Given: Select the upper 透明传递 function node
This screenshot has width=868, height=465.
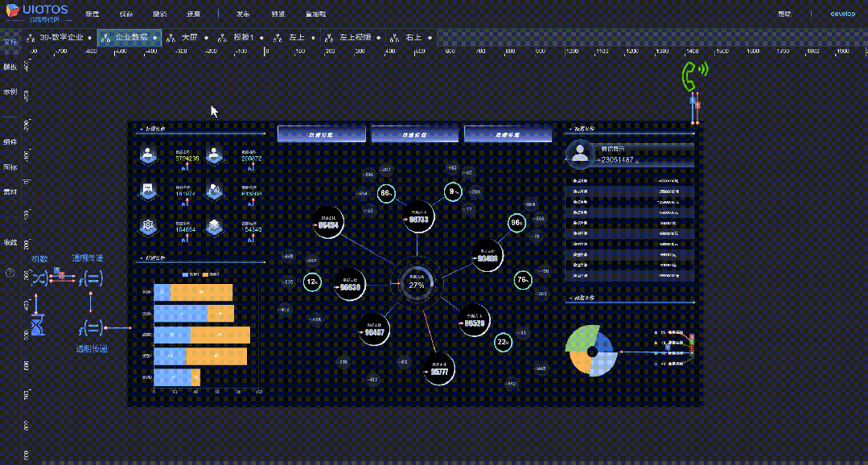Looking at the screenshot, I should 90,278.
